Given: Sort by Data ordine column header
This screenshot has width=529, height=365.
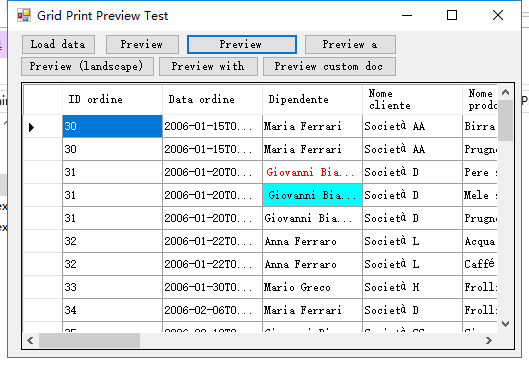Looking at the screenshot, I should pos(212,100).
